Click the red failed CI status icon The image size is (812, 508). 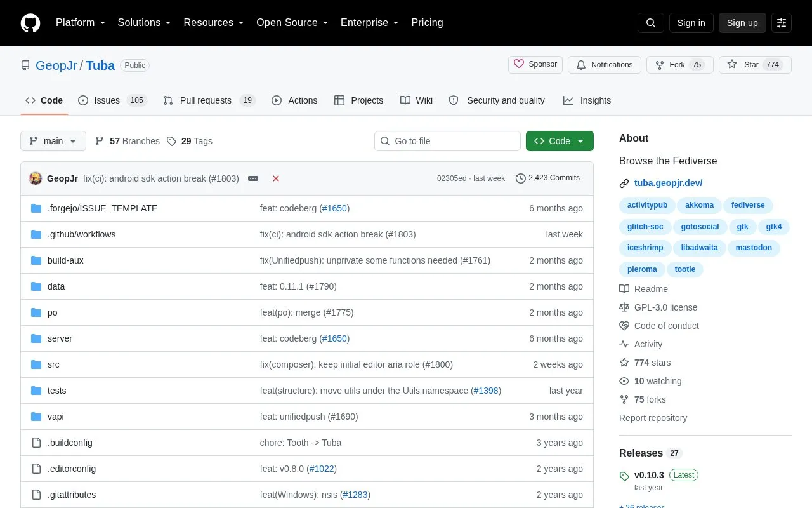(276, 178)
